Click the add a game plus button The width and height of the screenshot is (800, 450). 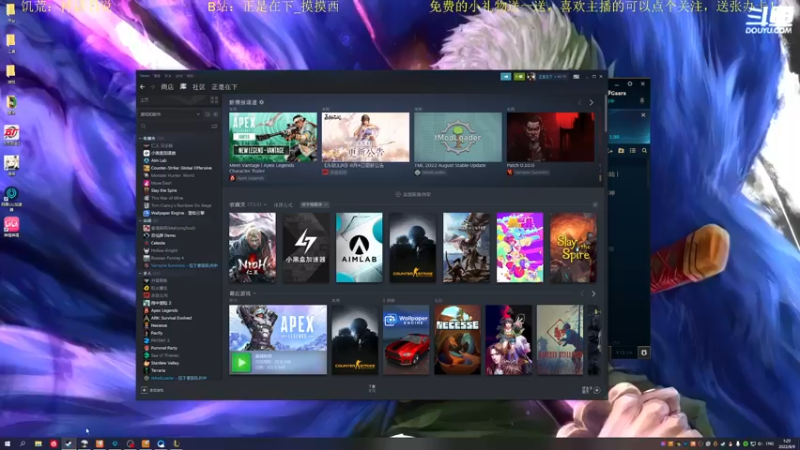pos(144,390)
